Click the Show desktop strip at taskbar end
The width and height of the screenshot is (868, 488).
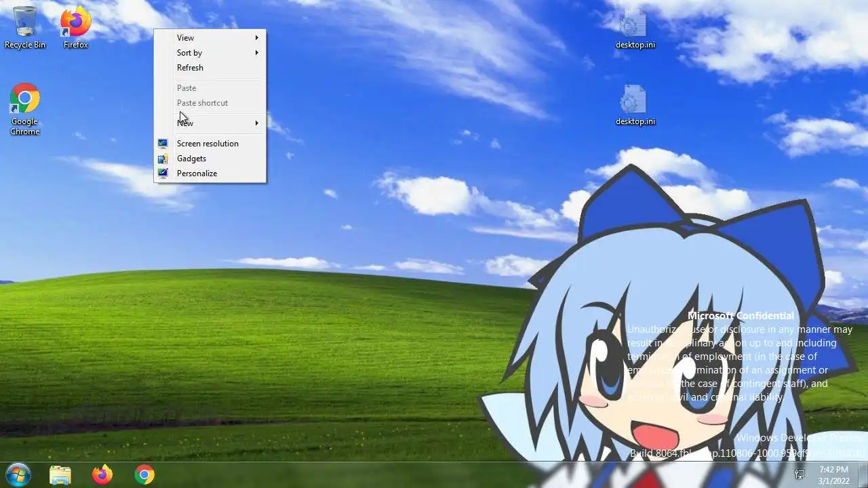point(863,474)
